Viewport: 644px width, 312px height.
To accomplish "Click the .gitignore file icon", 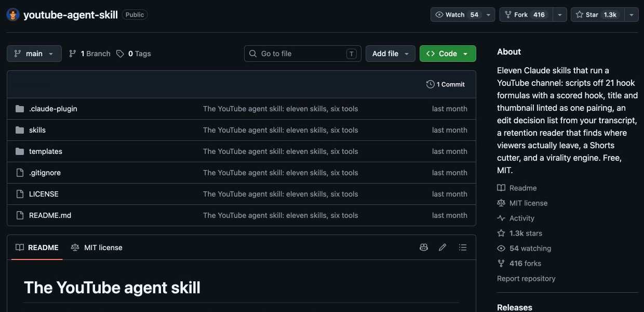I will pos(20,173).
